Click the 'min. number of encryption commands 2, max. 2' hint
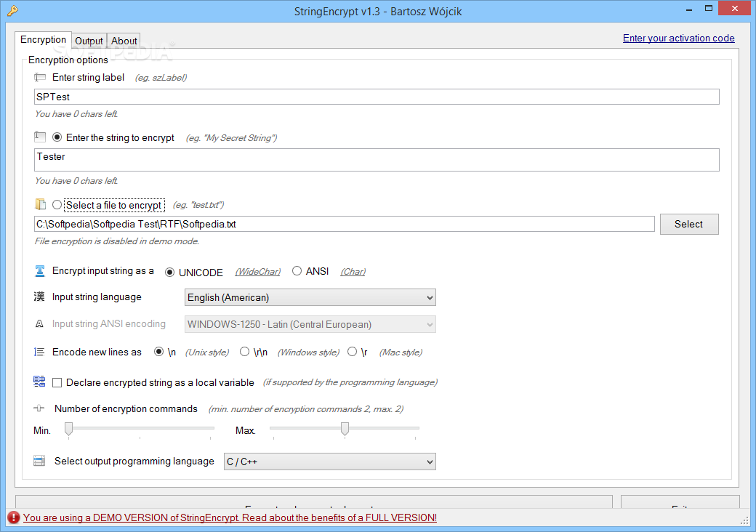The height and width of the screenshot is (532, 756). click(x=306, y=409)
